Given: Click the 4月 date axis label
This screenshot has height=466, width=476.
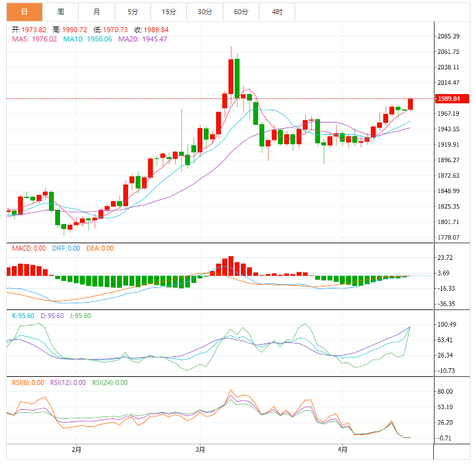Looking at the screenshot, I should 342,449.
